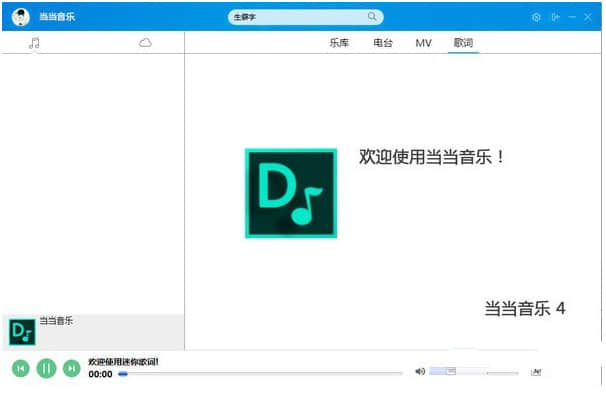Switch to mini mode icon in title bar
The image size is (606, 395).
pyautogui.click(x=555, y=17)
